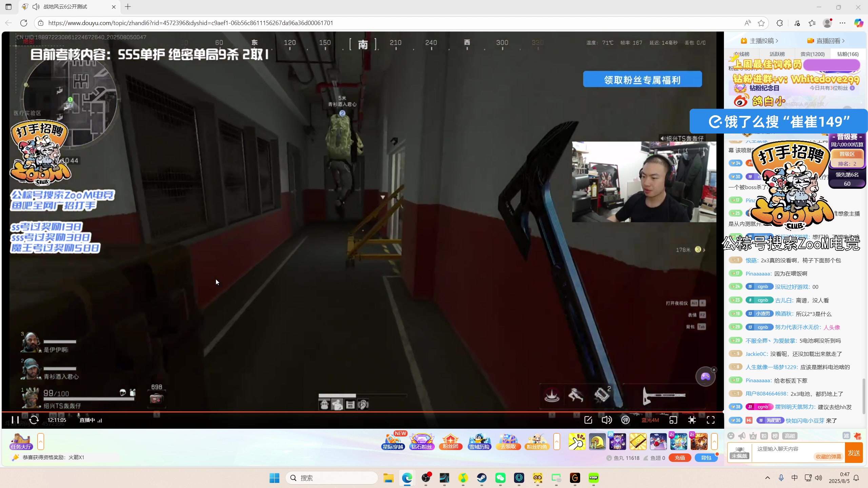Switch to 贵宾(1200) tab

(812, 54)
